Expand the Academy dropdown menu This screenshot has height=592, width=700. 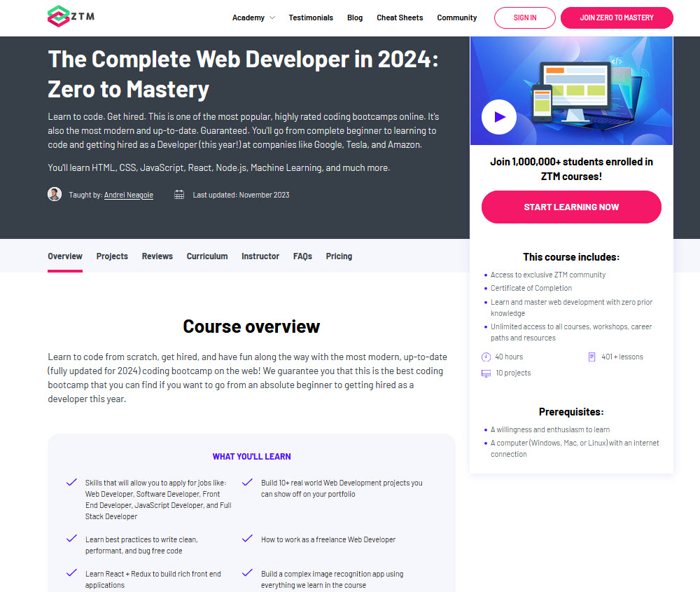(x=253, y=18)
